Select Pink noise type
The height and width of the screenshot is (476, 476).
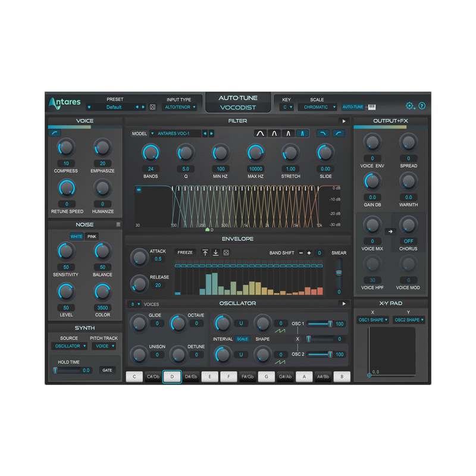click(x=92, y=236)
